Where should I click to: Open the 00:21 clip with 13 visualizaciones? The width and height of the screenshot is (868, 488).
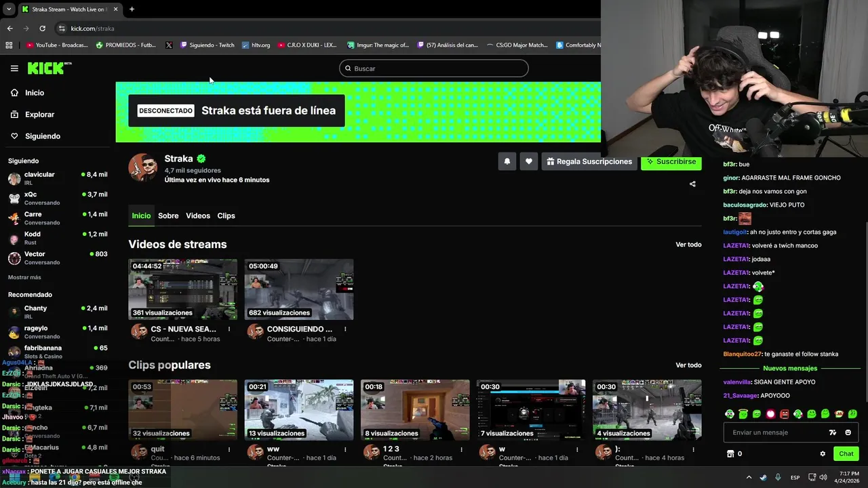tap(299, 410)
